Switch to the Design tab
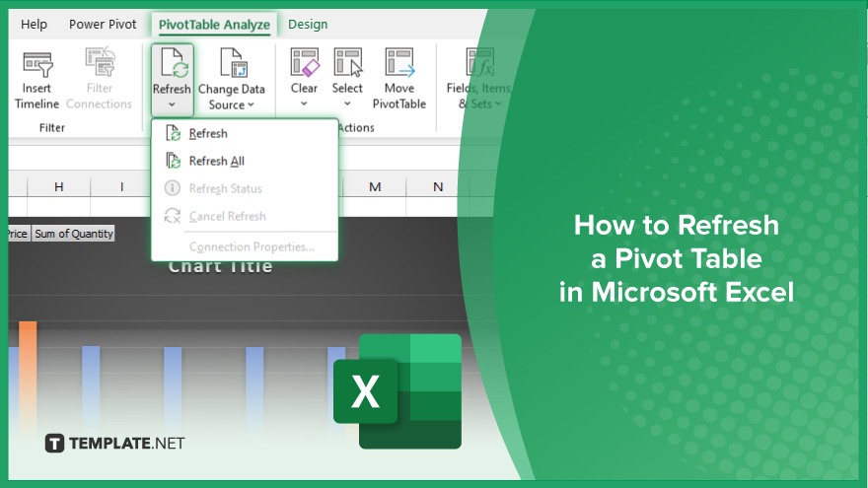This screenshot has height=488, width=868. [x=308, y=25]
